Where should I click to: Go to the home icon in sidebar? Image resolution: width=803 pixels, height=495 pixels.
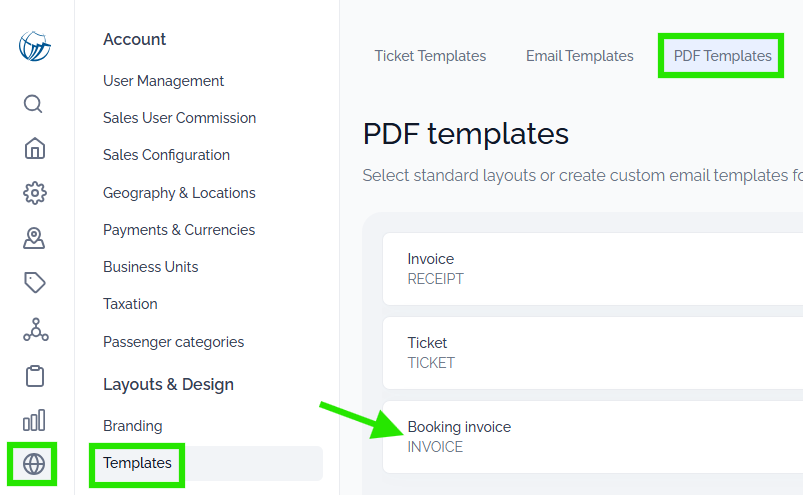point(34,148)
